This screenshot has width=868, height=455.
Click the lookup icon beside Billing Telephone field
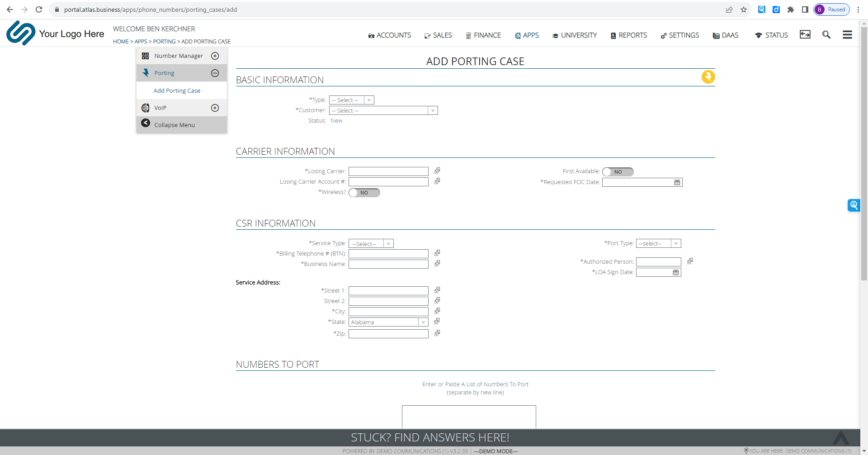(437, 253)
